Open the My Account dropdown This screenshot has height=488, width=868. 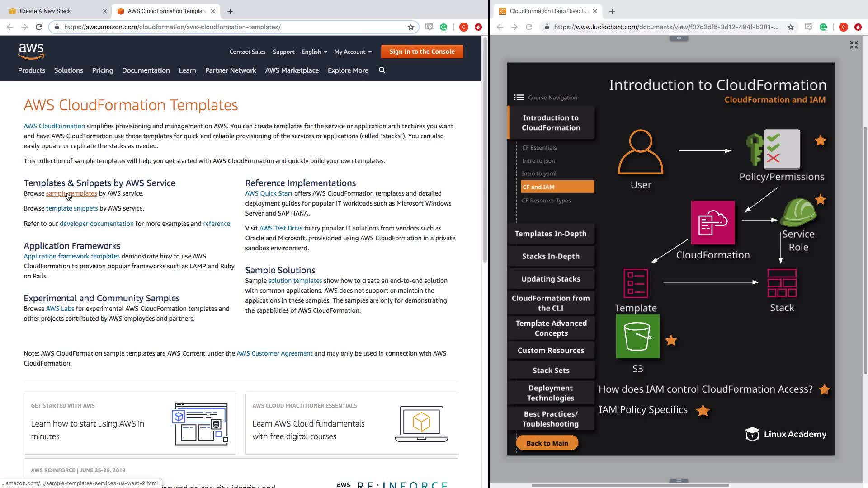click(353, 52)
